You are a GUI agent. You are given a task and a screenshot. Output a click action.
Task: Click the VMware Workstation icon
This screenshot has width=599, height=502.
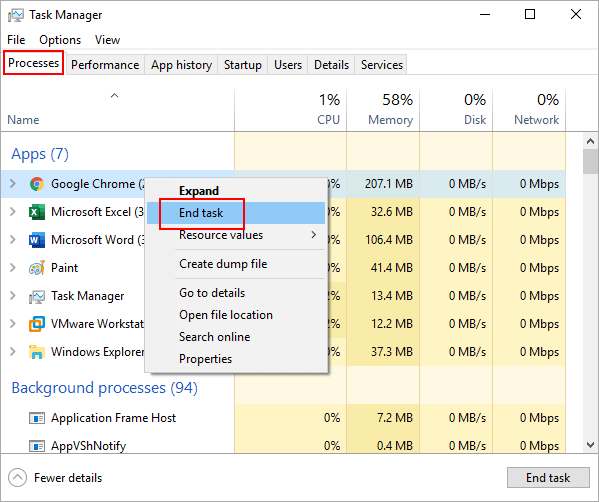coord(37,324)
